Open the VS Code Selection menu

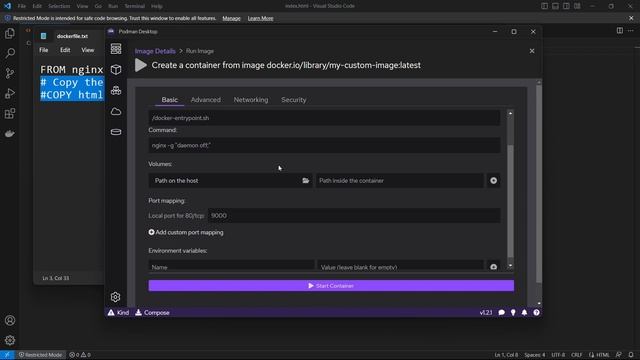pos(59,6)
